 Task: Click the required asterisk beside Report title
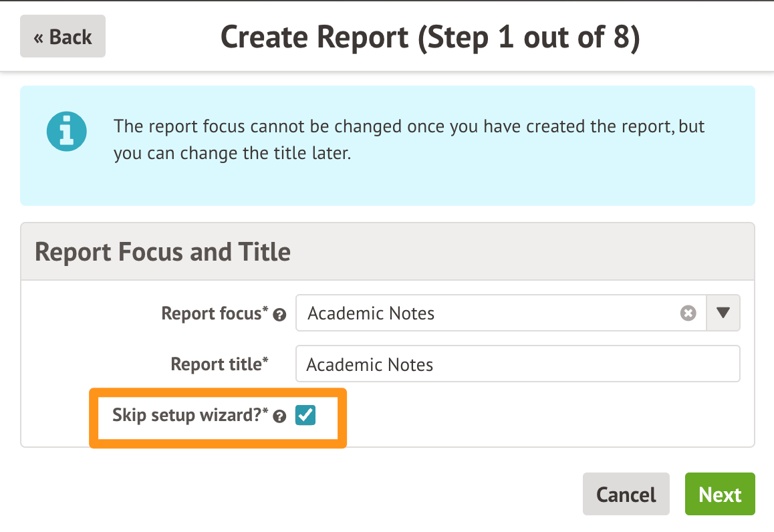coord(265,361)
